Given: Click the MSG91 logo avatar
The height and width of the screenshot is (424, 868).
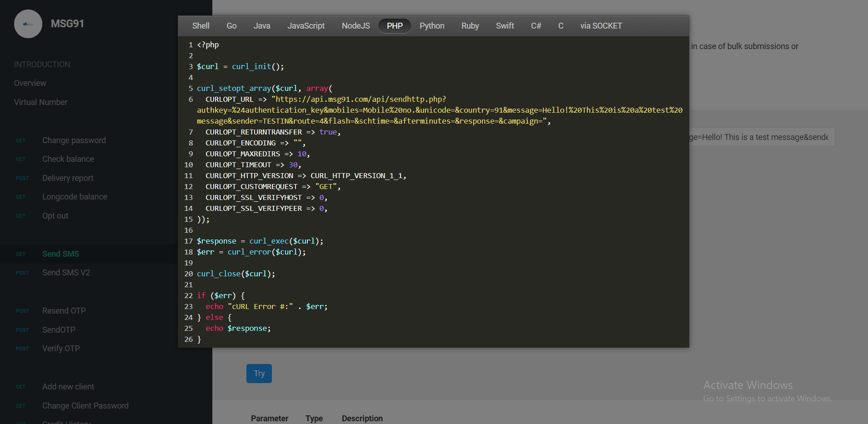Looking at the screenshot, I should pyautogui.click(x=28, y=24).
